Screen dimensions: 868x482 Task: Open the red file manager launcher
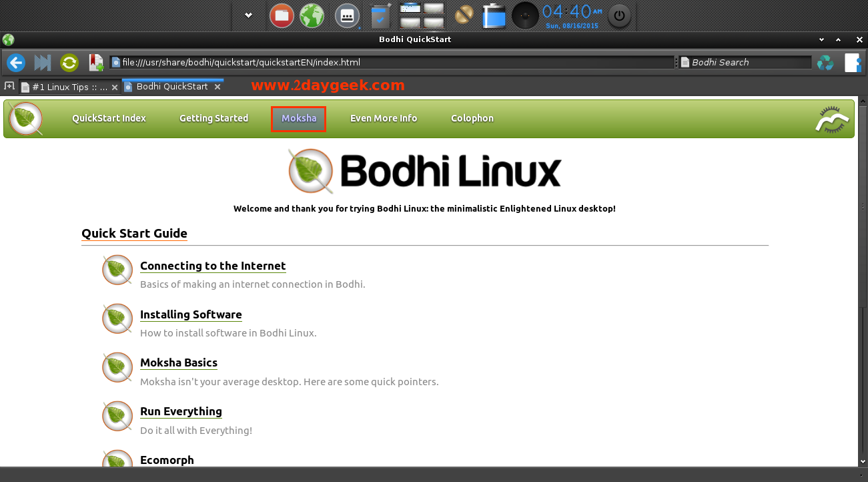click(281, 15)
